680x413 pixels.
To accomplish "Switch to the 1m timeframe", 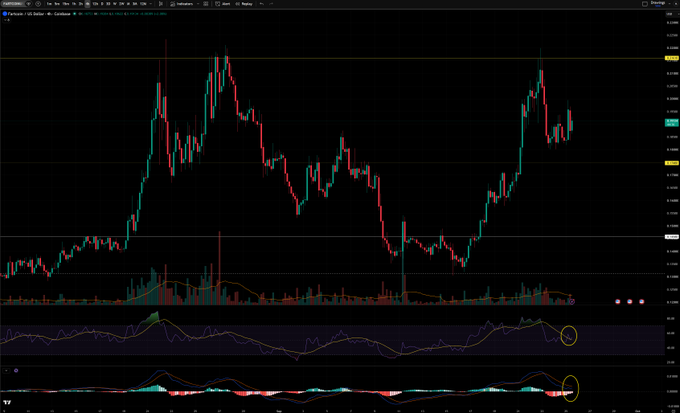I will 49,3.
